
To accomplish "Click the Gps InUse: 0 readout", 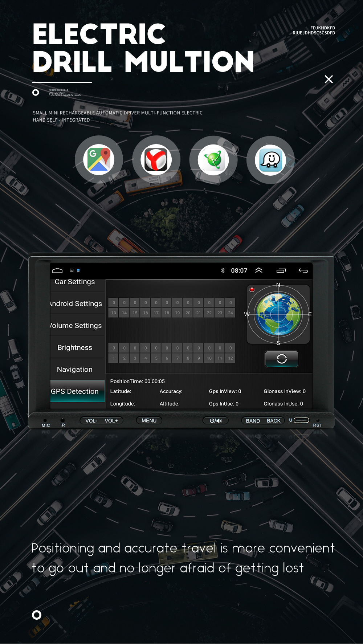I will (224, 404).
